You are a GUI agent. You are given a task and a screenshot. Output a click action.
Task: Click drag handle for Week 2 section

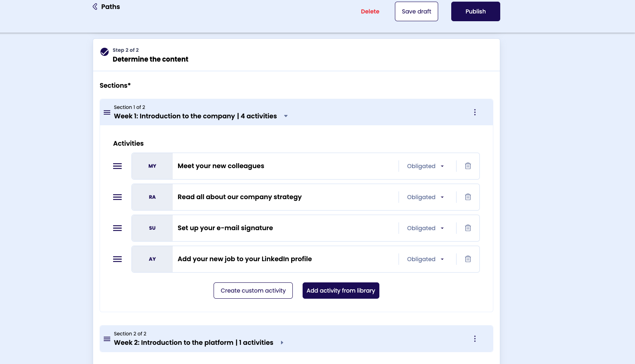(x=107, y=339)
